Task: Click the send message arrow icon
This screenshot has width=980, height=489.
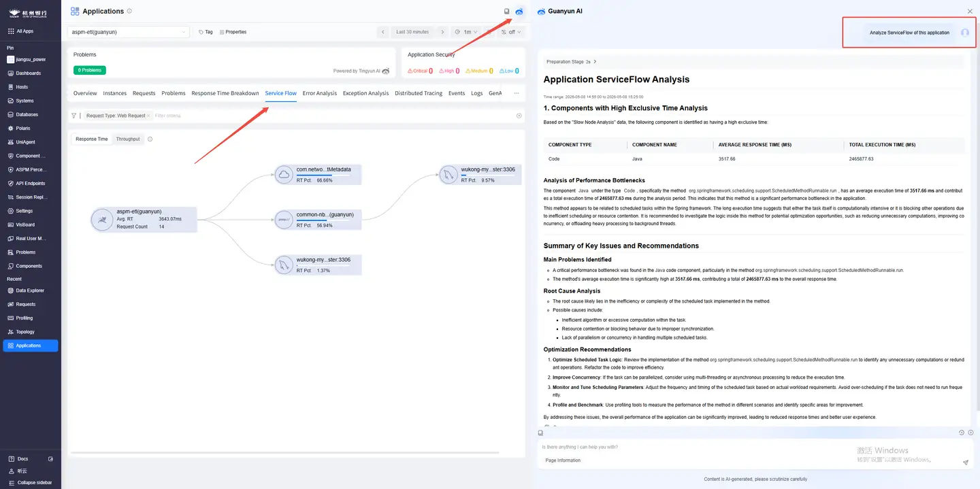Action: 965,462
